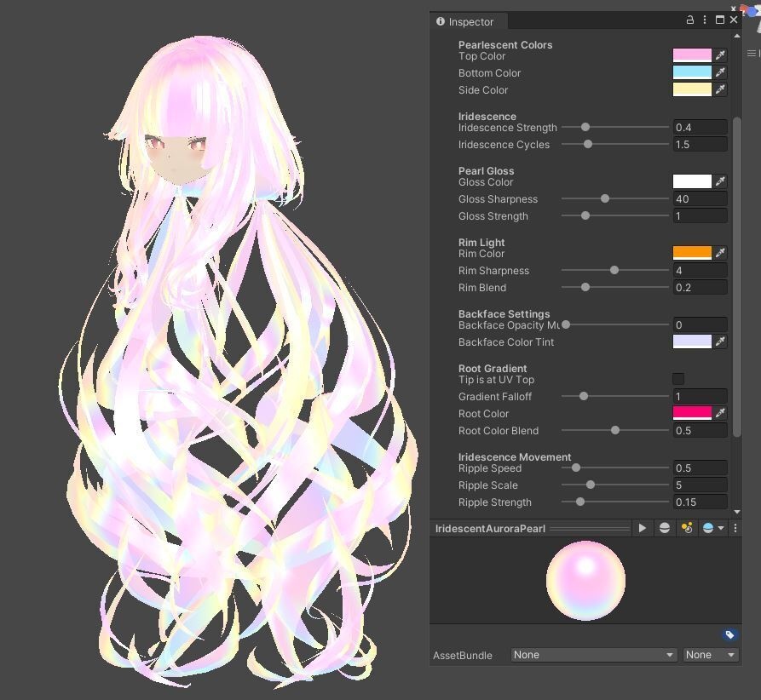
Task: Click the Iridescence Movement section header
Action: point(515,456)
